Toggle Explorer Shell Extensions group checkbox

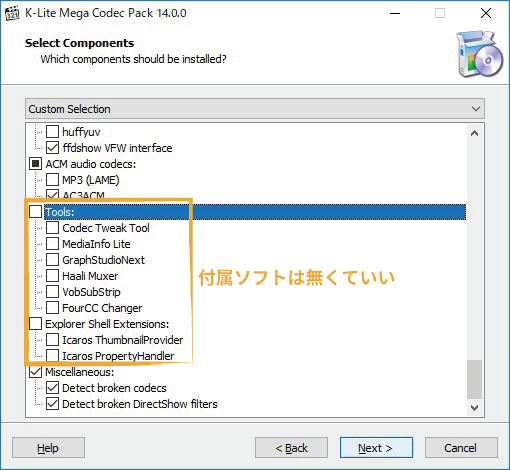point(35,324)
